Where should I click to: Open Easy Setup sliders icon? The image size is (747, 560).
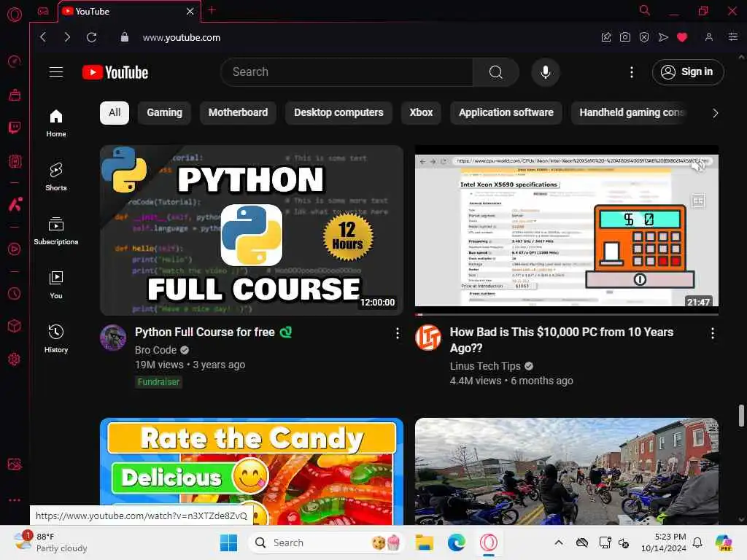point(733,37)
